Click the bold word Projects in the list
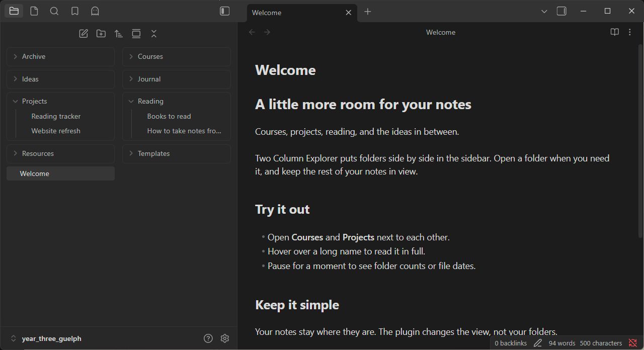Screen dimensions: 644x350 tap(358, 237)
